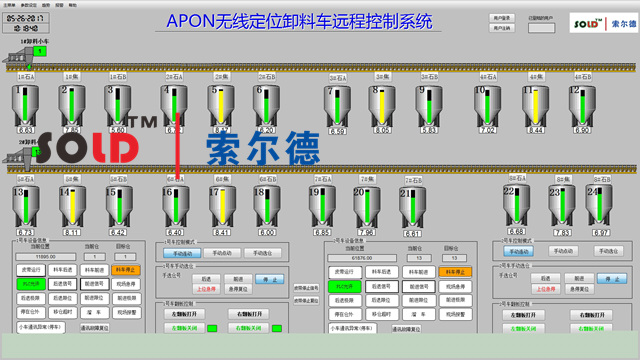Select car 2 手动选位 control mode
This screenshot has width=640, height=360.
coord(608,251)
